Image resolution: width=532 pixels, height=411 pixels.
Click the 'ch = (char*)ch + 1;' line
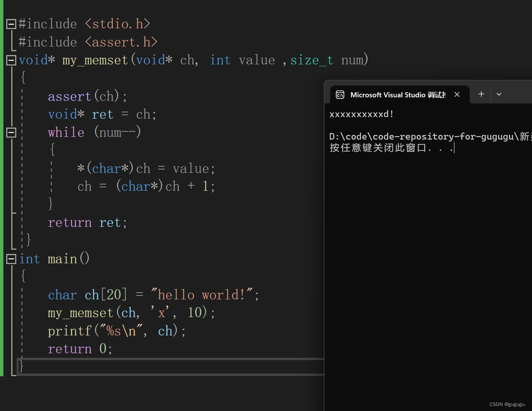pos(146,187)
